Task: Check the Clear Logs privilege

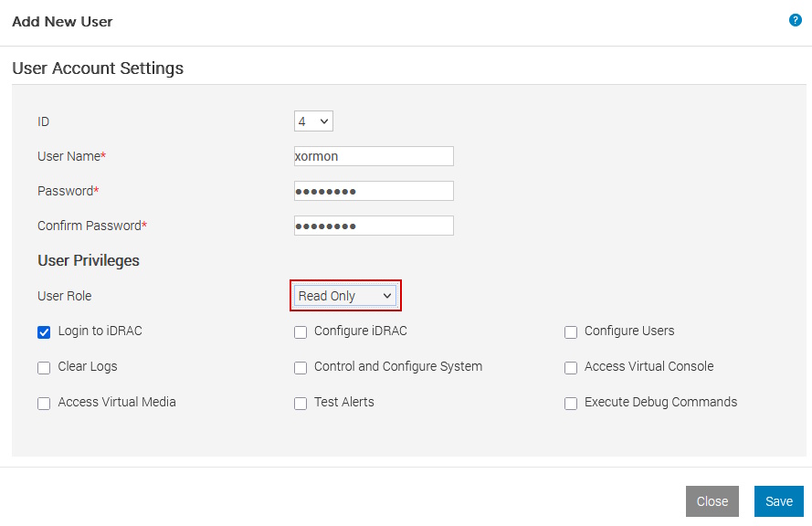Action: click(44, 368)
